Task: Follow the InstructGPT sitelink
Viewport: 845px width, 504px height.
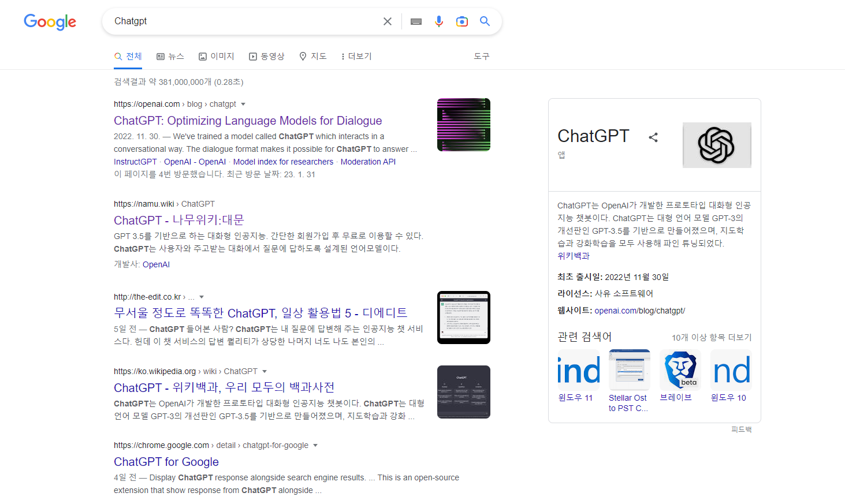Action: [135, 162]
